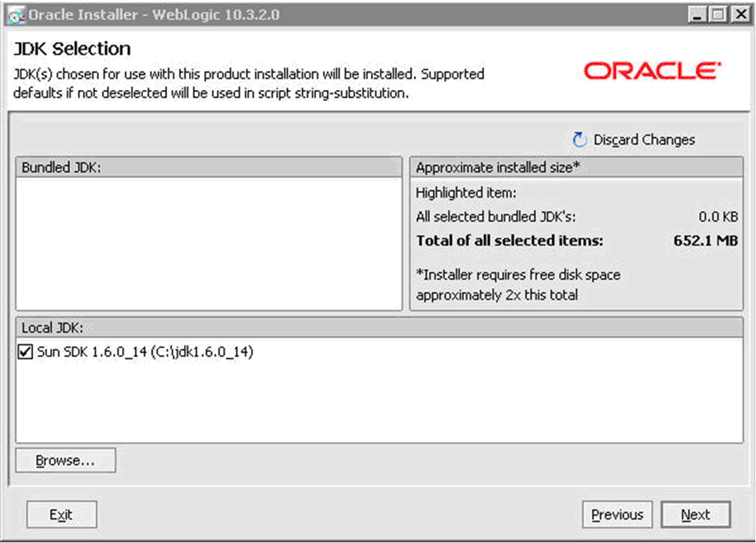The width and height of the screenshot is (756, 543).
Task: Click the Discard Changes link text
Action: pyautogui.click(x=644, y=140)
